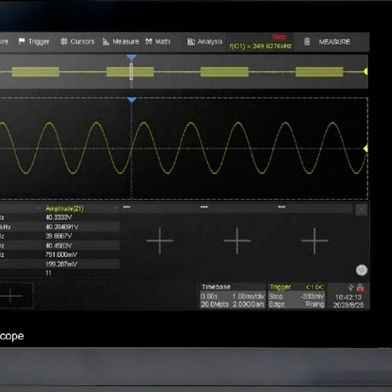Add measurement in first empty plus slot
The image size is (392, 392).
coord(160,241)
